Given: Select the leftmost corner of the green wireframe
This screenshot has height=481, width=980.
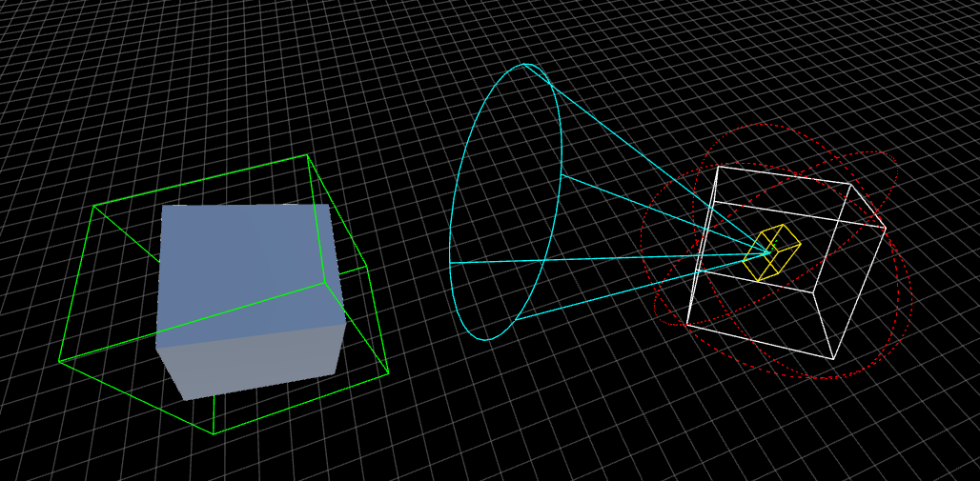Looking at the screenshot, I should coord(59,361).
